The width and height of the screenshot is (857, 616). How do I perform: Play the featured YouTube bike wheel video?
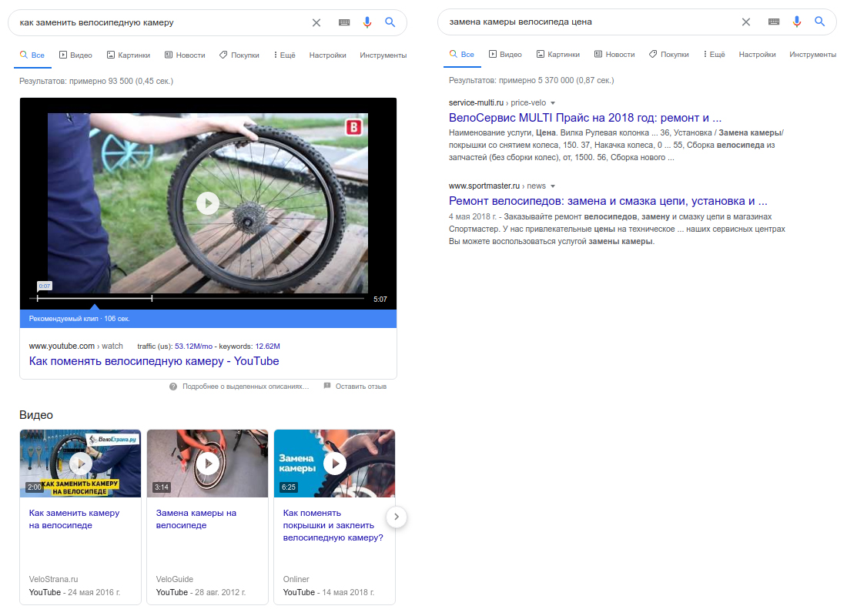(207, 203)
